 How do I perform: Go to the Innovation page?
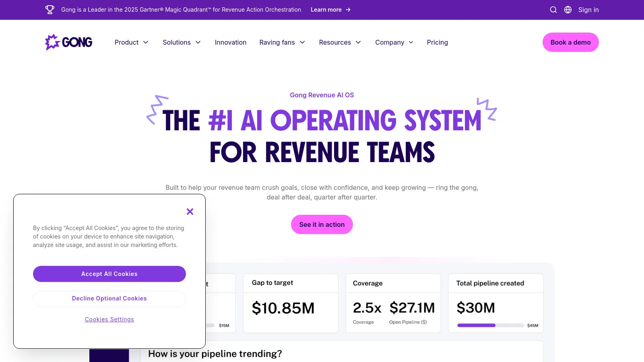(231, 42)
